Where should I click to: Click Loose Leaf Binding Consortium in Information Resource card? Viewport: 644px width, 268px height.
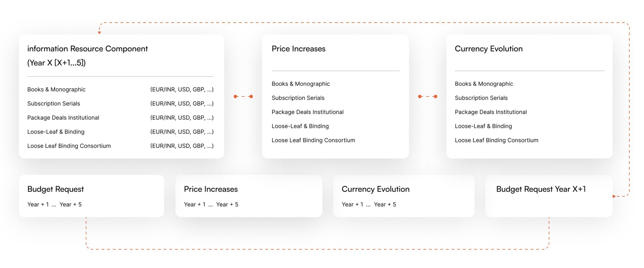pos(69,146)
